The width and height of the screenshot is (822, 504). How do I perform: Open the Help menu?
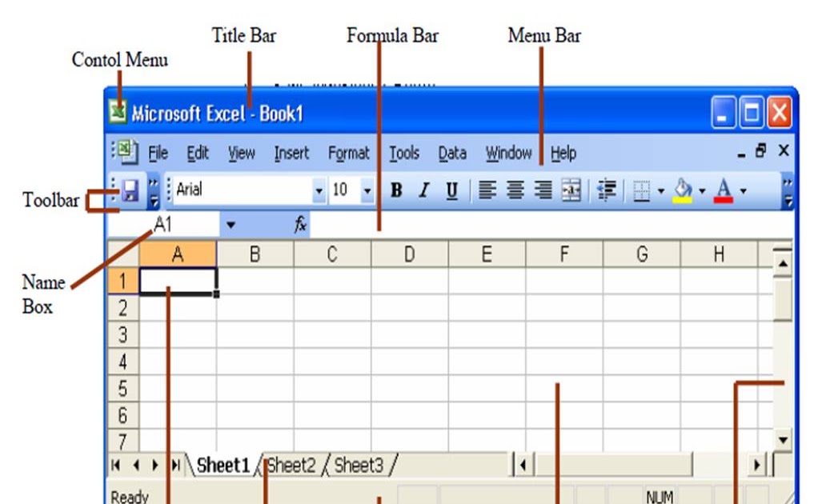(563, 153)
